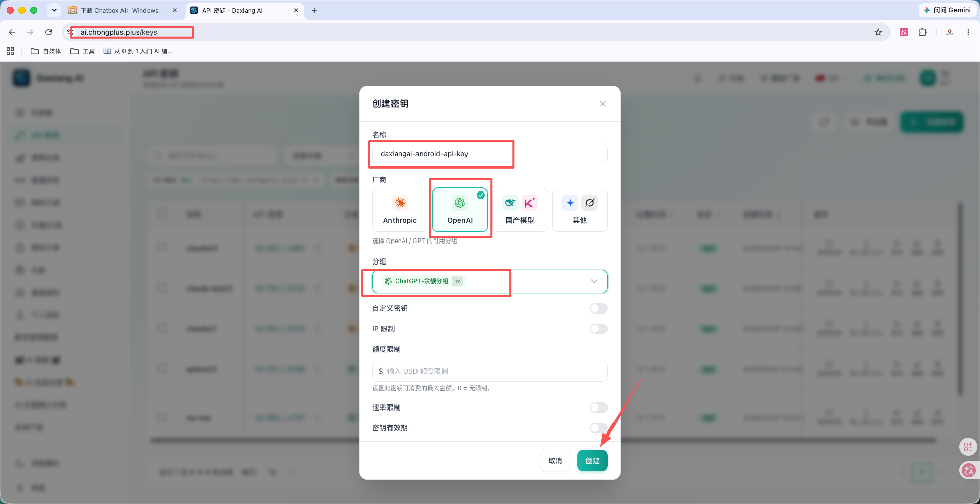Select the OpenAI vendor card

point(460,210)
